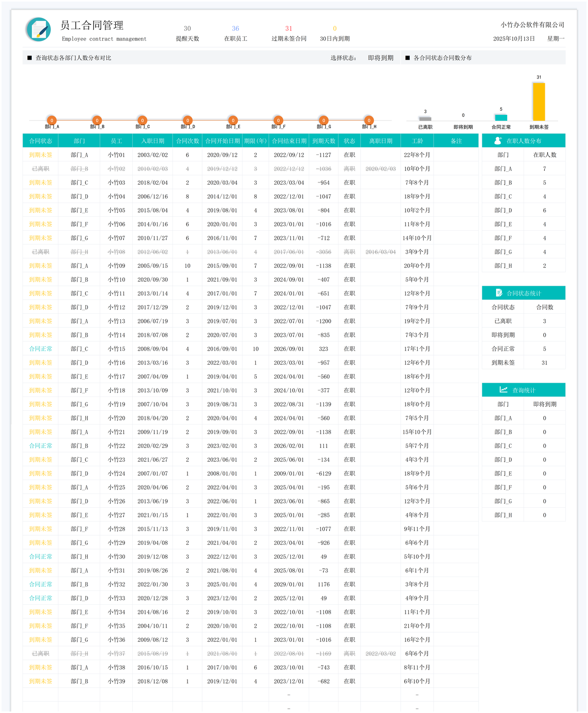Click the document icon beside 合同状态统计

pos(499,293)
